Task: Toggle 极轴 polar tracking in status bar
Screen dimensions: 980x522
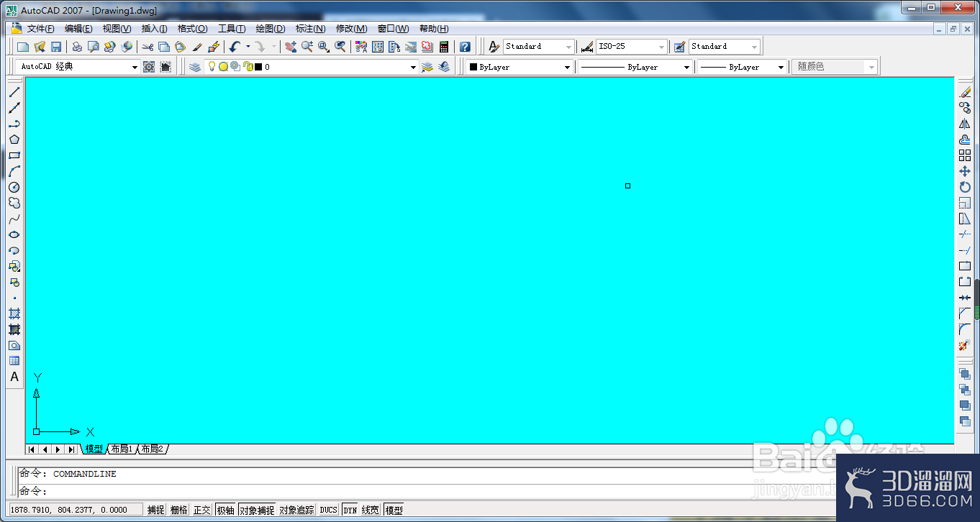Action: [x=225, y=510]
